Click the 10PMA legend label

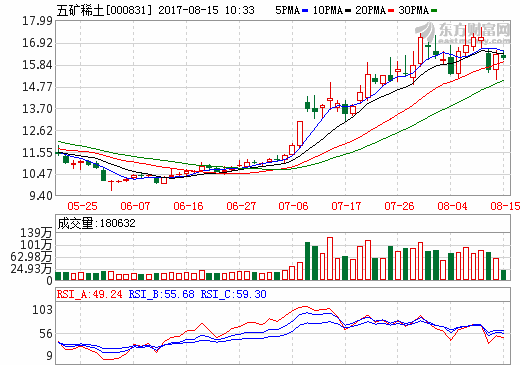click(x=328, y=10)
